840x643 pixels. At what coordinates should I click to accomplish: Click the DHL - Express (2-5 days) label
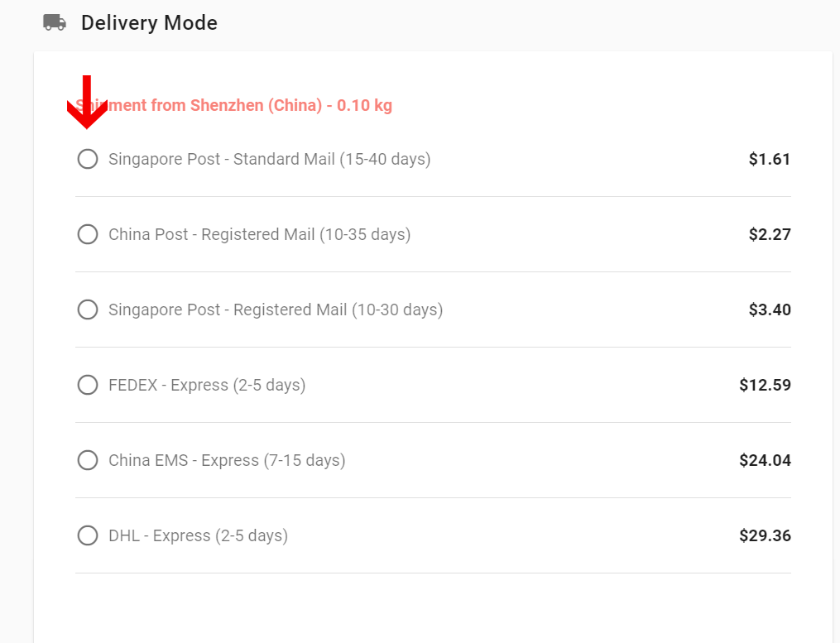(198, 535)
